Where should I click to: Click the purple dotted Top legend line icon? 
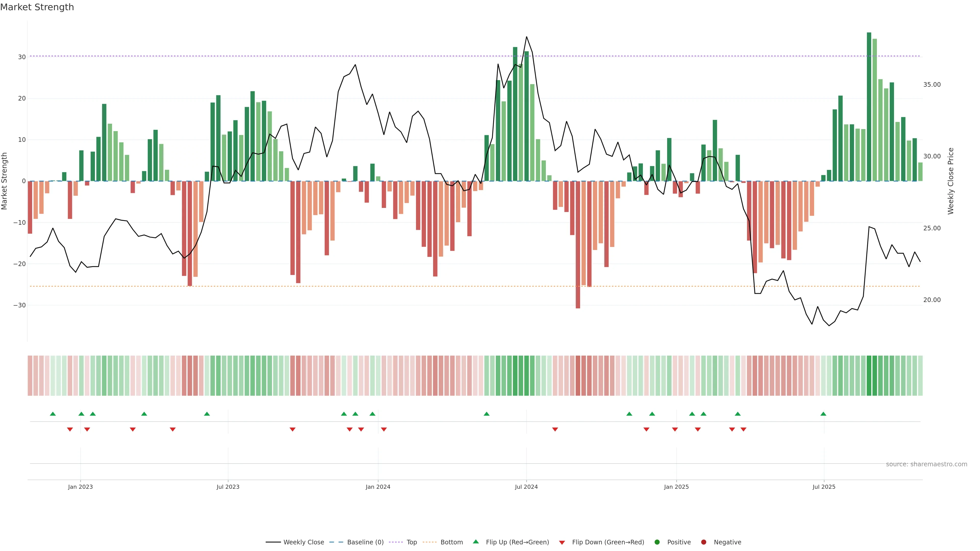point(396,542)
